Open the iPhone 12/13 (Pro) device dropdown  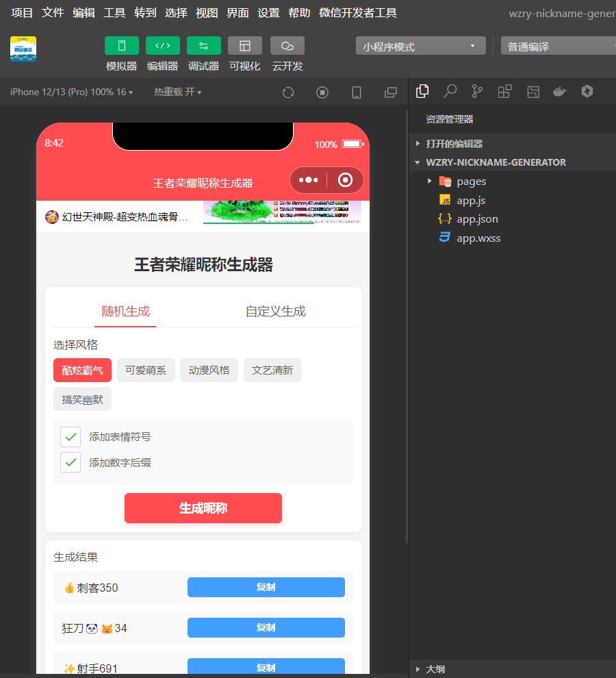coord(72,92)
